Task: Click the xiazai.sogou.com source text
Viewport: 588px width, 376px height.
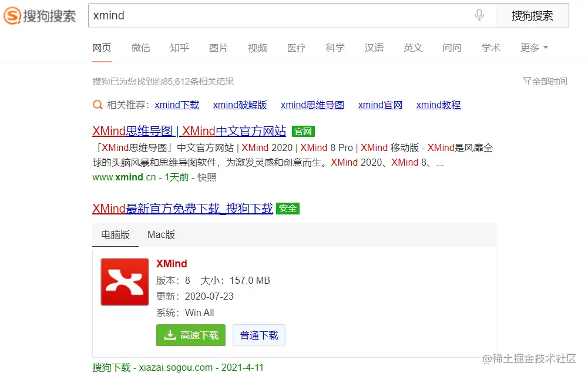Action: [x=176, y=367]
